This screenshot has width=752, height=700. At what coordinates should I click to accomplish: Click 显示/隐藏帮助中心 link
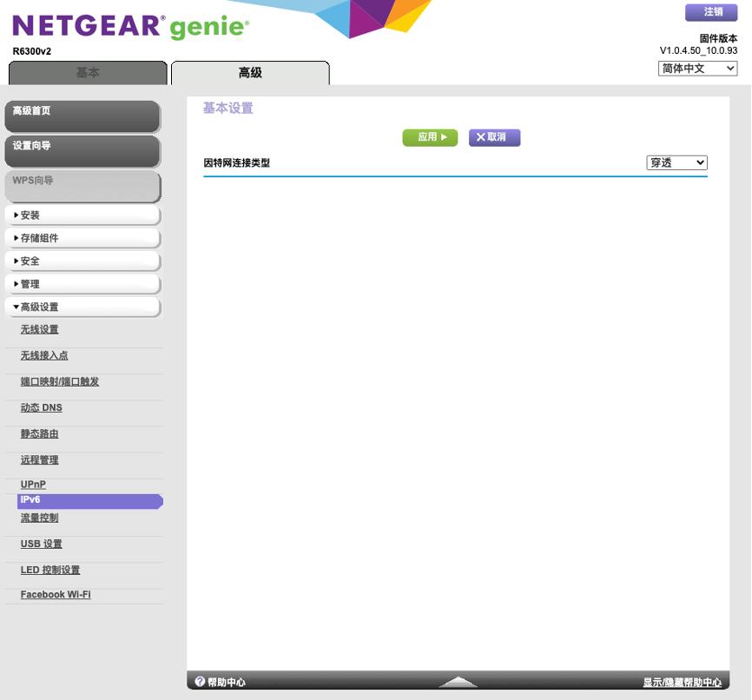click(682, 683)
